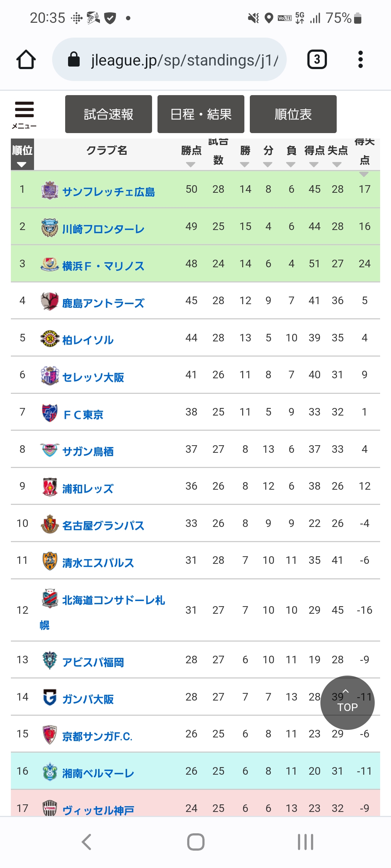Tap the FC Tokyo club crest
Screen dimensions: 391x868
(50, 413)
